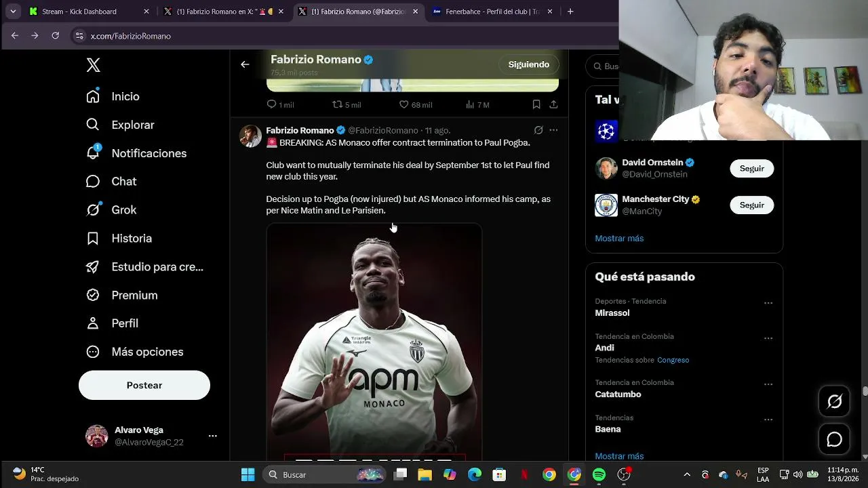Follow David Ornstein
This screenshot has height=488, width=868.
point(751,168)
